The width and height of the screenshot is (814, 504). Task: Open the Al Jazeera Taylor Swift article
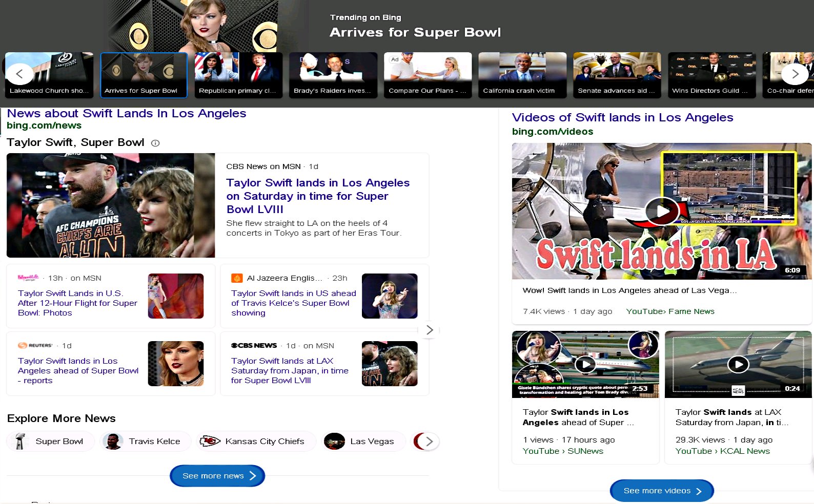pyautogui.click(x=293, y=303)
